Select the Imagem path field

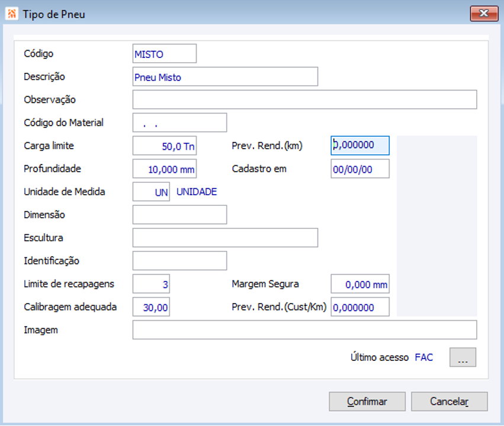tap(304, 330)
